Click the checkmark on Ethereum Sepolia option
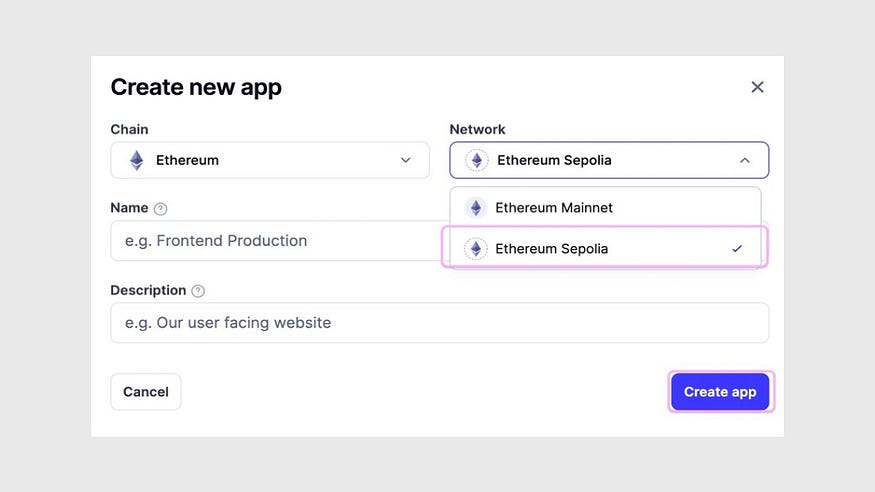 click(737, 249)
